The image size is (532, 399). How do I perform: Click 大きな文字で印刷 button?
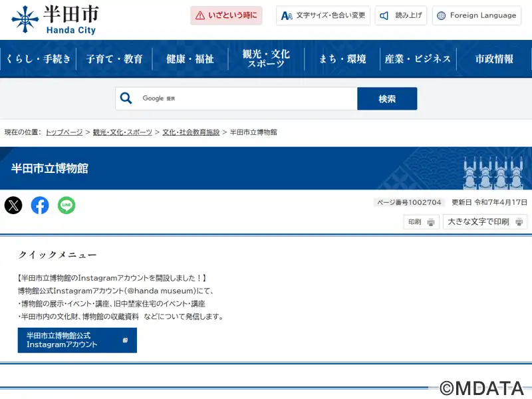click(485, 222)
